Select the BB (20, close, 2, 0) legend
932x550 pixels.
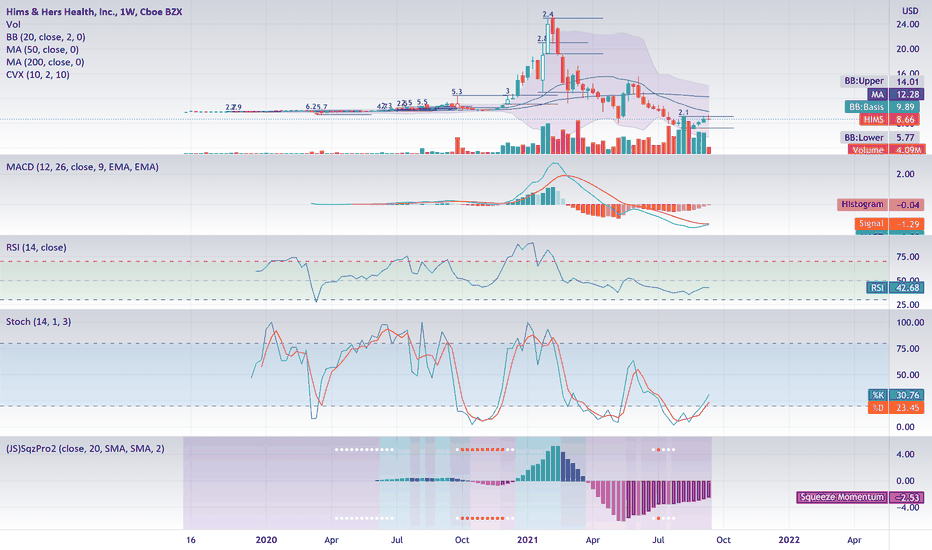coord(46,37)
